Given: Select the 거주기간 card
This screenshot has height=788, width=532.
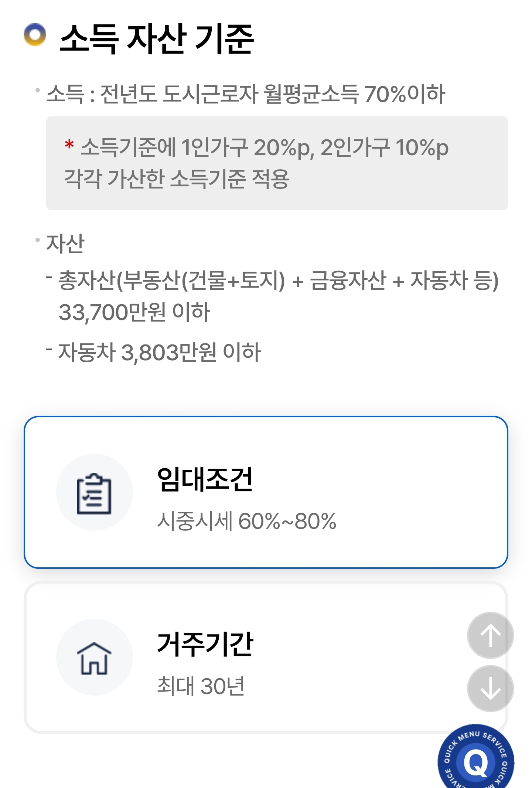Looking at the screenshot, I should [266, 657].
